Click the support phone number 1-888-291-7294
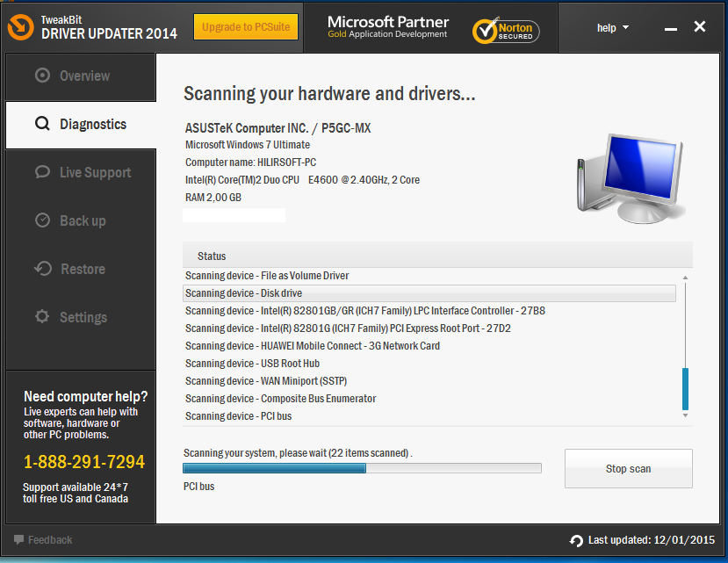 click(x=84, y=462)
